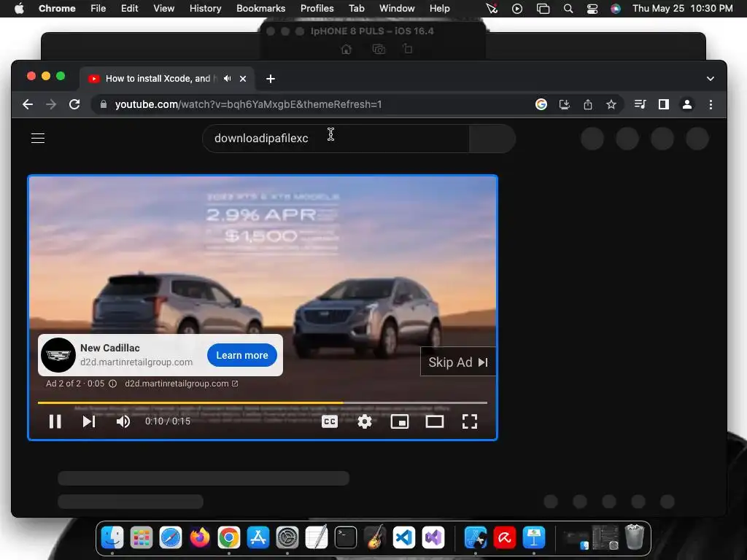Image resolution: width=747 pixels, height=560 pixels.
Task: Open Finder from the Dock
Action: 112,537
